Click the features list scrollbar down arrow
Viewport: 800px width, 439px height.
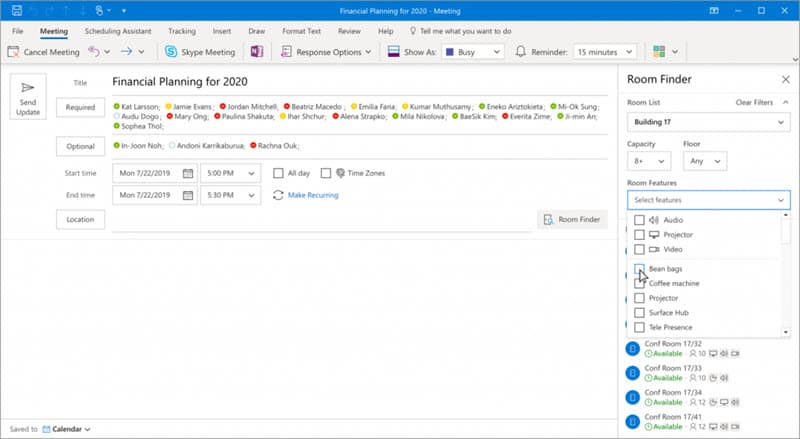tap(786, 332)
